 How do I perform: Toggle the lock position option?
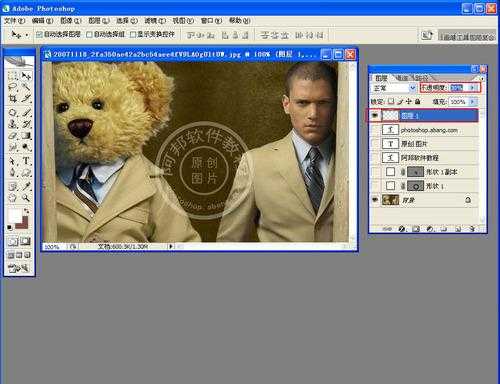tap(409, 101)
